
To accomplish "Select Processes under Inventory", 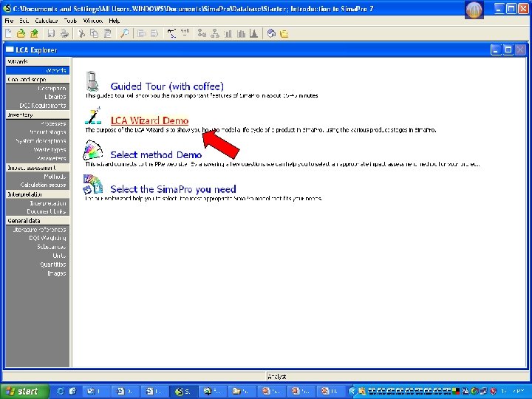I will (x=53, y=123).
